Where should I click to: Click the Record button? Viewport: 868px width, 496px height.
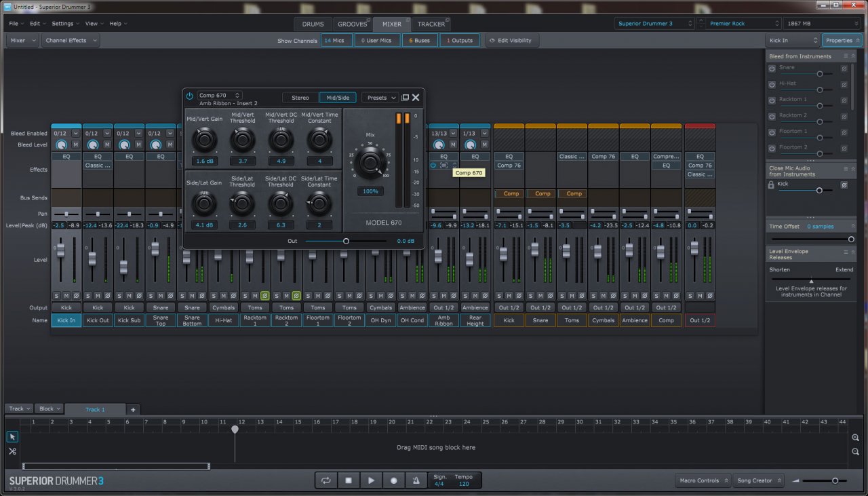click(393, 480)
